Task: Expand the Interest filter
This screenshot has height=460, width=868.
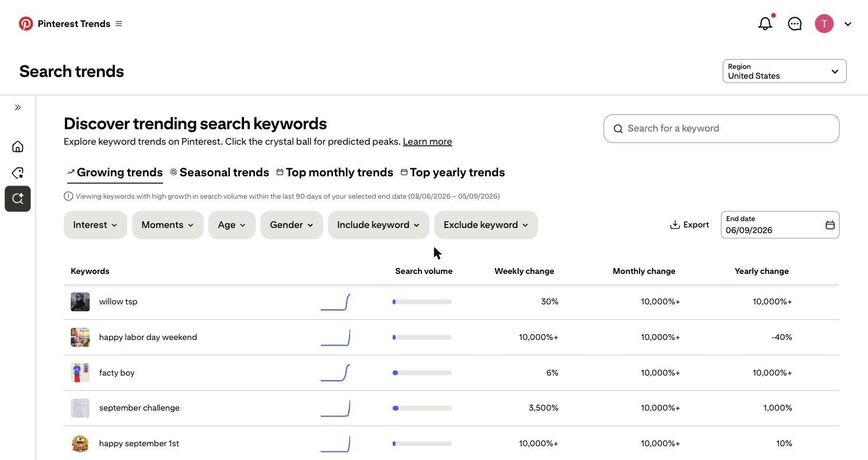Action: [95, 225]
